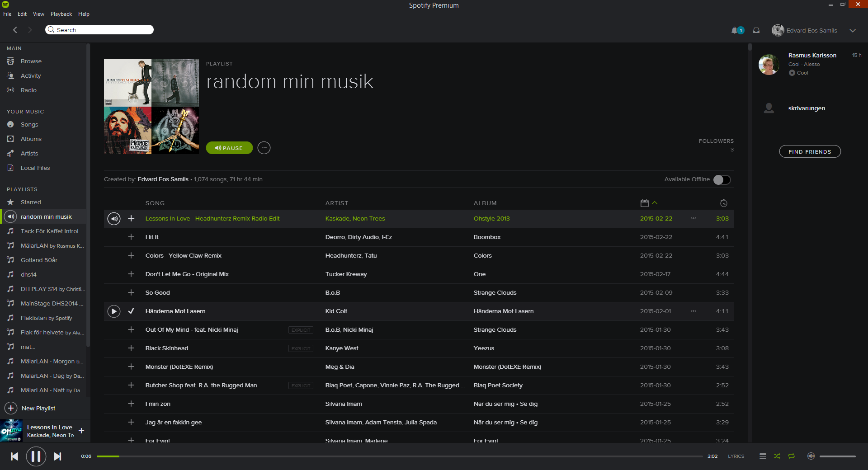Screen dimensions: 868x470
Task: Go to previous track
Action: (14, 456)
